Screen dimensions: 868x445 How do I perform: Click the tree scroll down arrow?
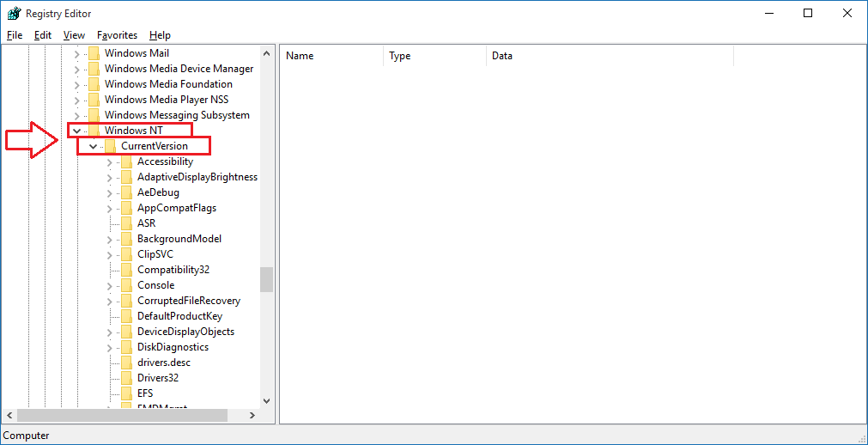tap(266, 400)
